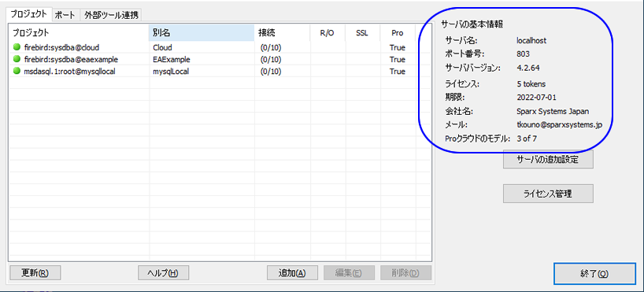This screenshot has height=292, width=644.
Task: Click the 削除(D) button
Action: [405, 272]
